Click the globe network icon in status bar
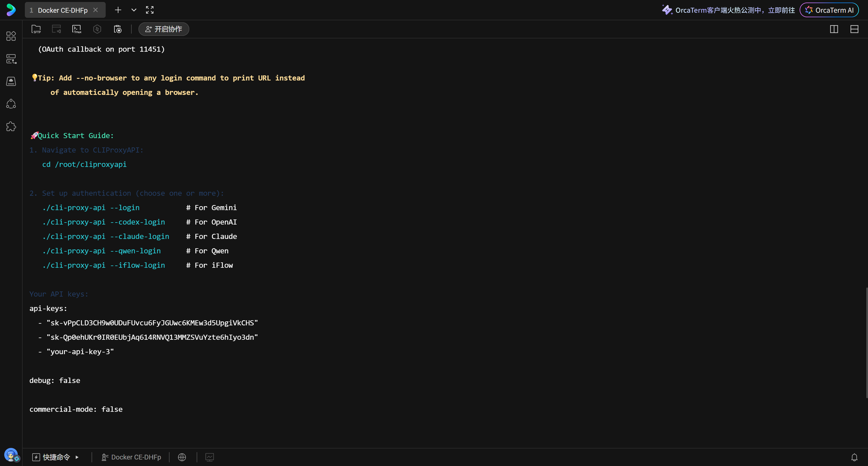This screenshot has width=868, height=466. point(182,457)
